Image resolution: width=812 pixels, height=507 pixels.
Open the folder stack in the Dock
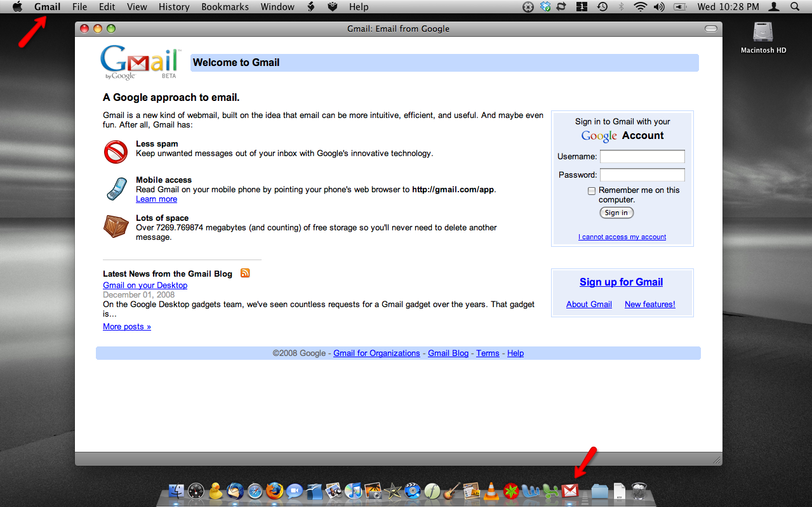(600, 491)
